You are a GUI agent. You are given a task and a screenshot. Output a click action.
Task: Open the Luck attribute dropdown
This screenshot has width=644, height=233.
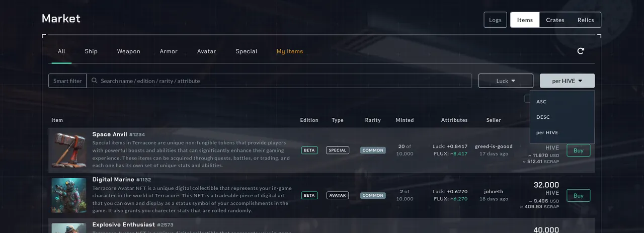point(506,81)
